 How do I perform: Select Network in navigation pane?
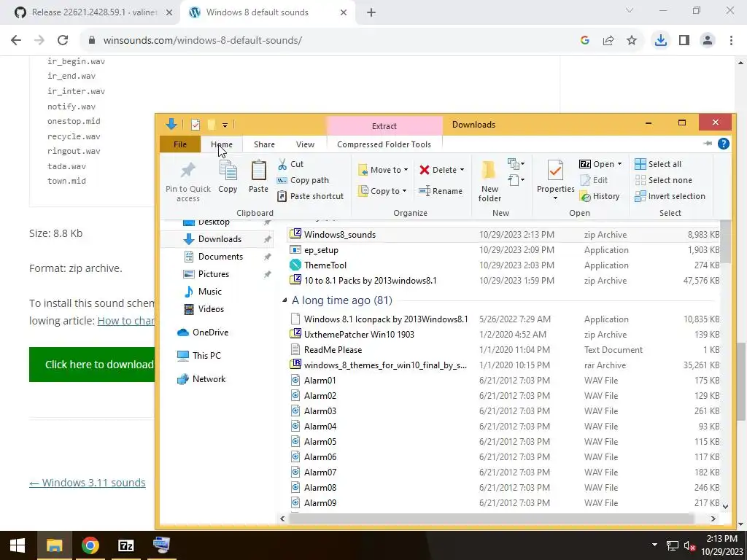[x=209, y=379]
